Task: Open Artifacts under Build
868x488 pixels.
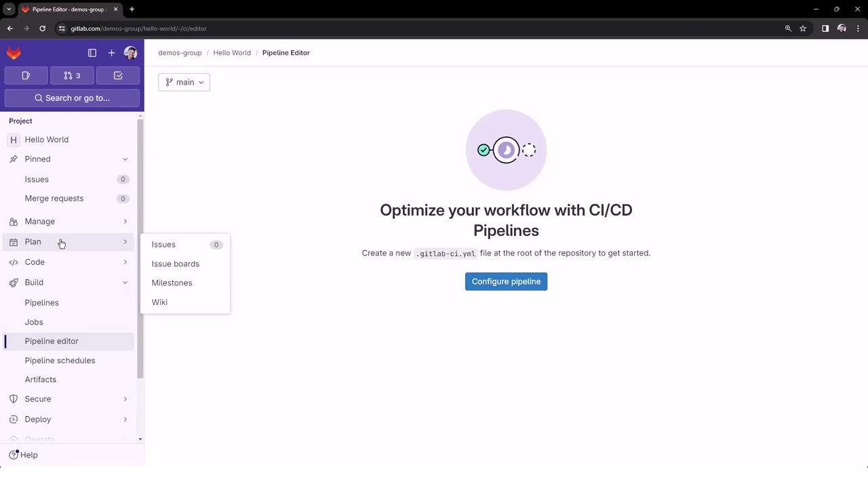Action: pos(69,380)
